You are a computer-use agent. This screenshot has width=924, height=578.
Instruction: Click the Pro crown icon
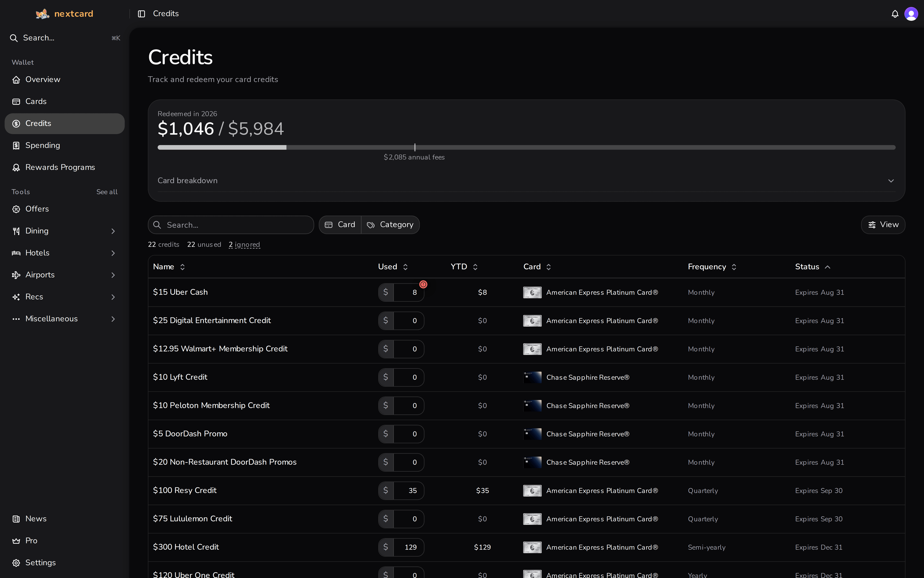(x=16, y=541)
